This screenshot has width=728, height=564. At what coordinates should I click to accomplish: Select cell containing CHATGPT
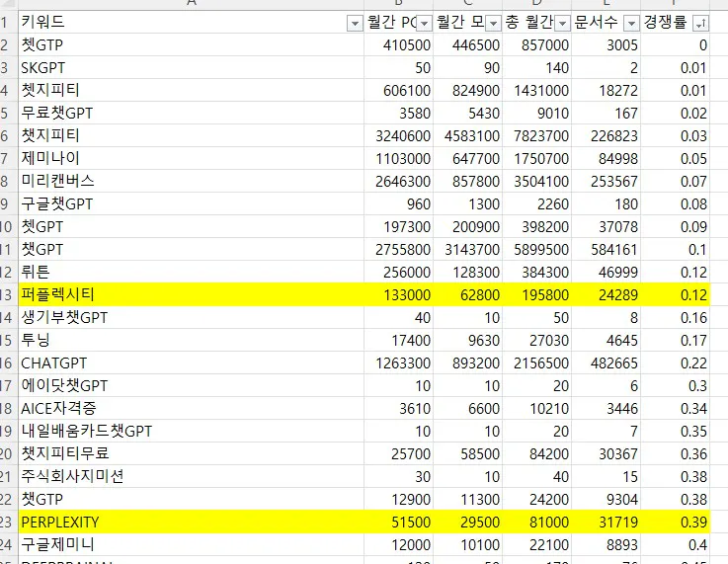[x=191, y=363]
